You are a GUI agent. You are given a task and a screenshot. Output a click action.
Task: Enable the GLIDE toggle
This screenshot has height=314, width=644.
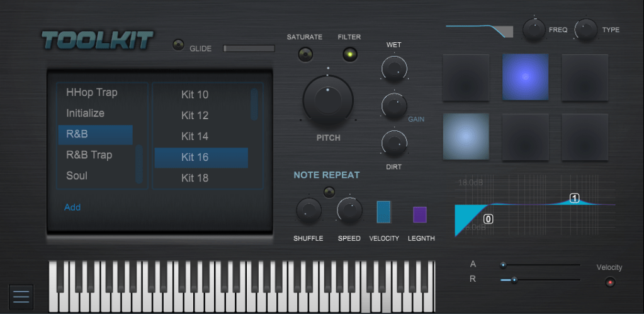pyautogui.click(x=179, y=45)
